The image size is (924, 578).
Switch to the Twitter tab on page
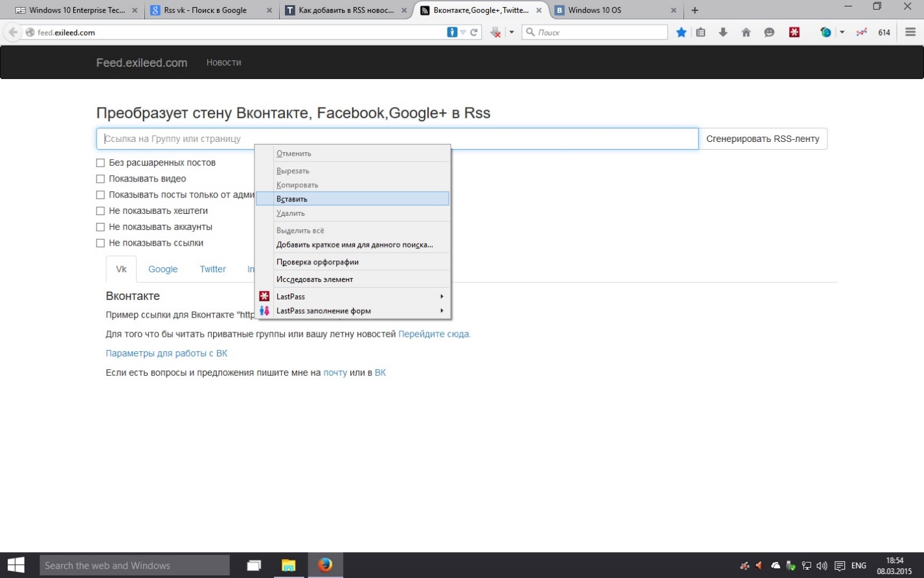click(212, 269)
